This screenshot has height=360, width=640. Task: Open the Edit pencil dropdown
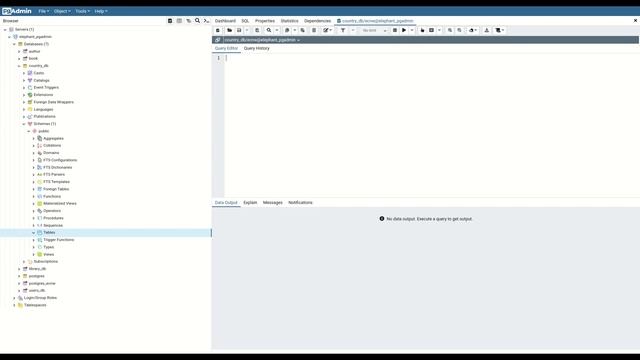coord(327,30)
